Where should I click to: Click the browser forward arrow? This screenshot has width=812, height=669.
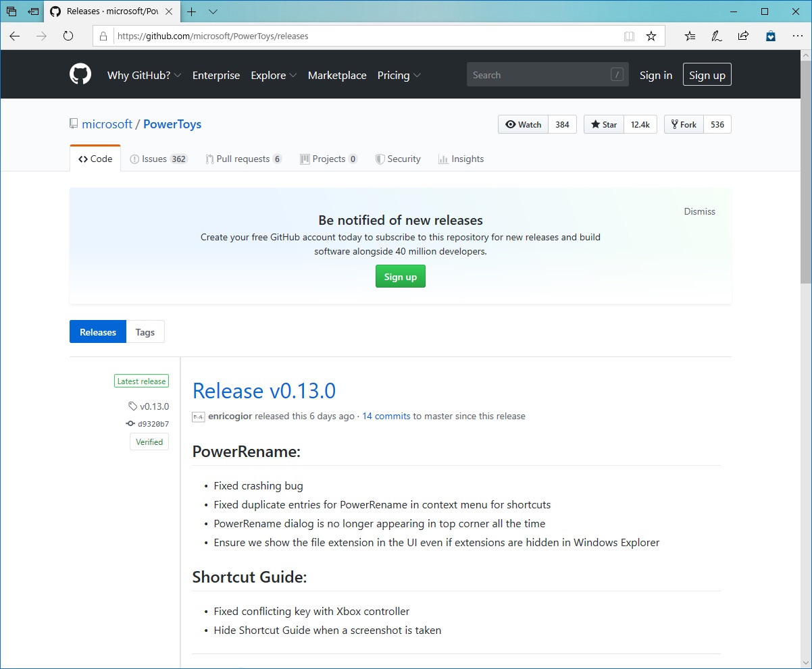(x=41, y=36)
